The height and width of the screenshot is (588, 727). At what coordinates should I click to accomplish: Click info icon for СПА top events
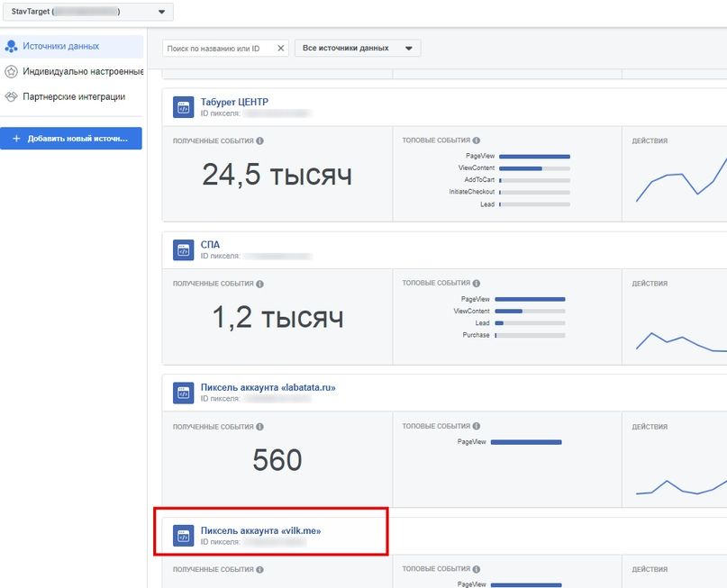click(x=477, y=283)
